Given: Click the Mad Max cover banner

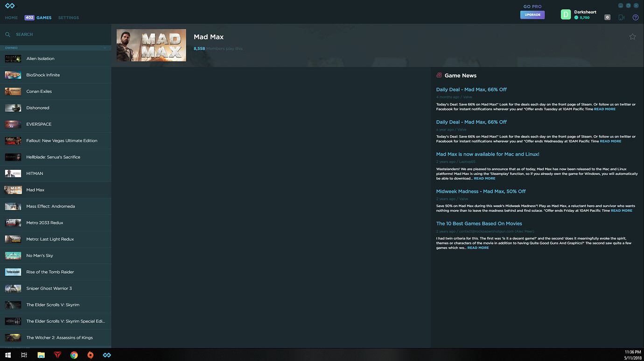Looking at the screenshot, I should [x=151, y=45].
